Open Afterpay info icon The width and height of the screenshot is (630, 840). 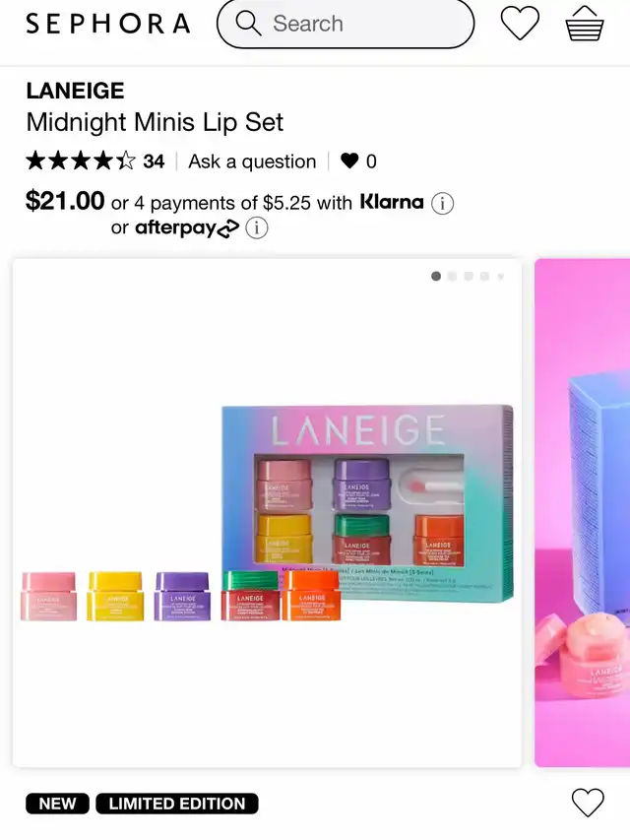[x=257, y=228]
